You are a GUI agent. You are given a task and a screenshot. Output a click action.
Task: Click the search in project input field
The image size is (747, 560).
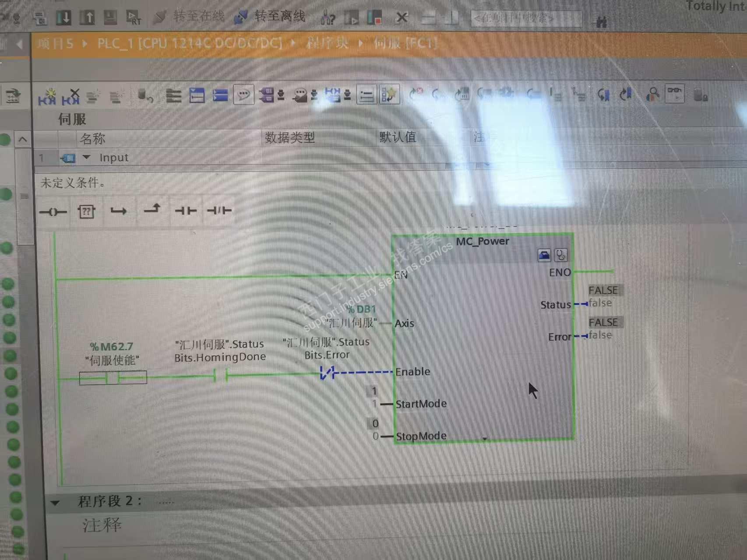526,19
